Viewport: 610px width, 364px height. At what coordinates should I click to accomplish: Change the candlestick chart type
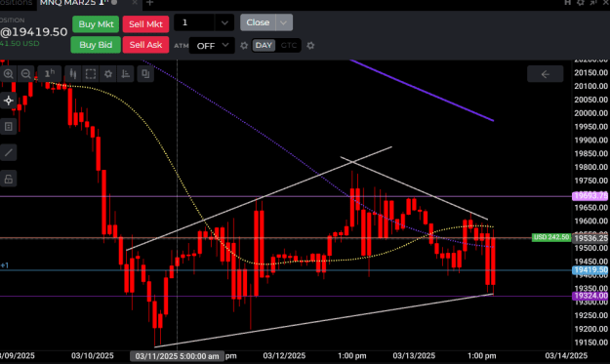point(73,74)
